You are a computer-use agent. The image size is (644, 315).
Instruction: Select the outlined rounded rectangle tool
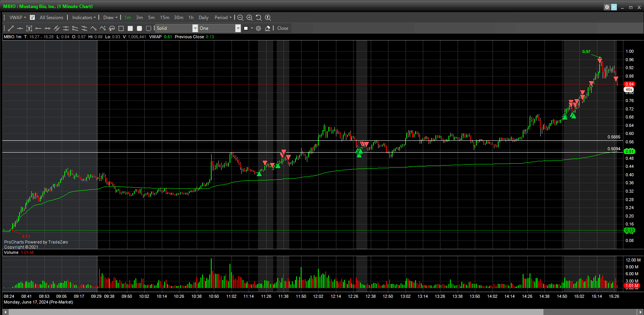point(148,28)
